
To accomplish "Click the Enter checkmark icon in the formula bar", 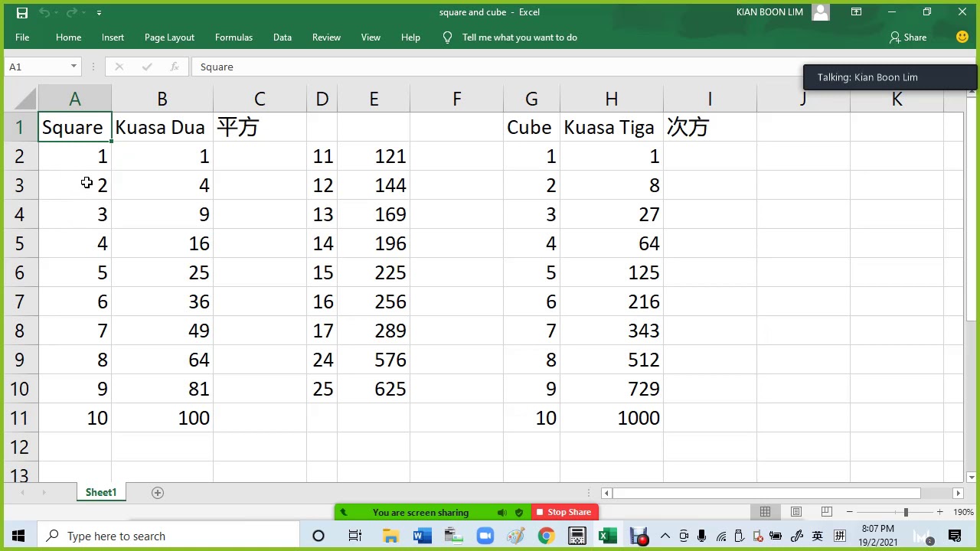I will [x=147, y=67].
